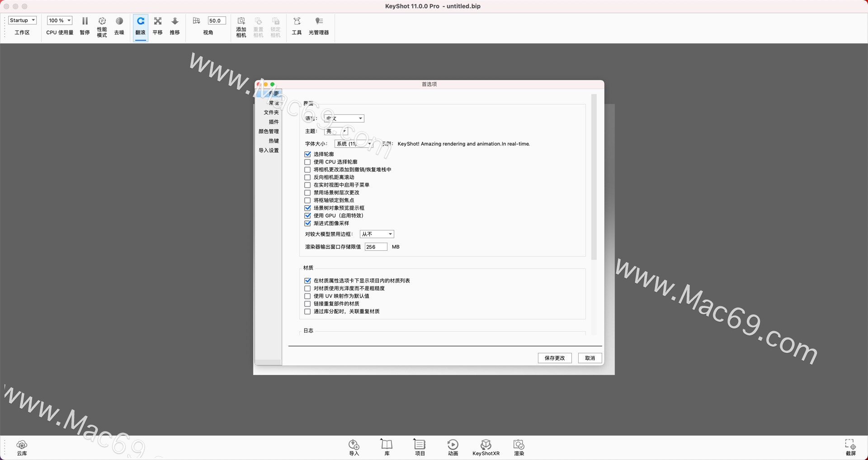Check 使用 UV 映射作为默认值

coord(308,296)
